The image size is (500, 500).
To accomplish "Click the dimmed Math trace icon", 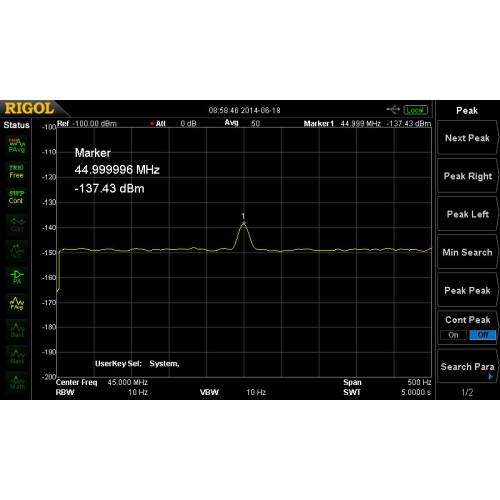I will [x=17, y=382].
